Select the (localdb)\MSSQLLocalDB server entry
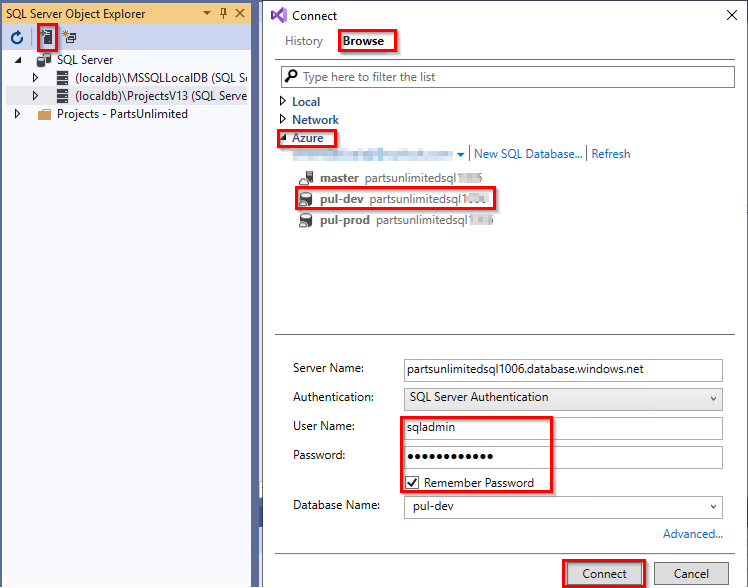 161,78
